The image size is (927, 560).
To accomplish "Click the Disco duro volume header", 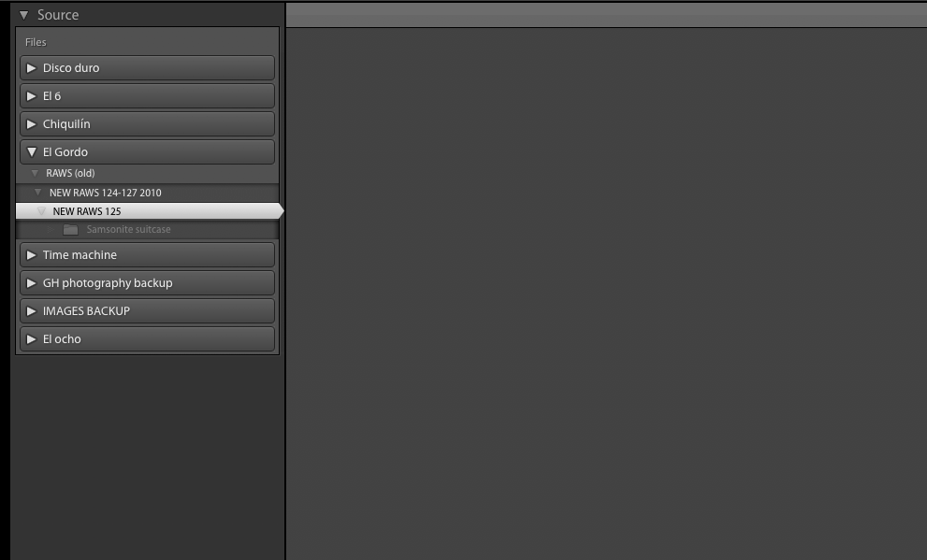I will tap(147, 68).
